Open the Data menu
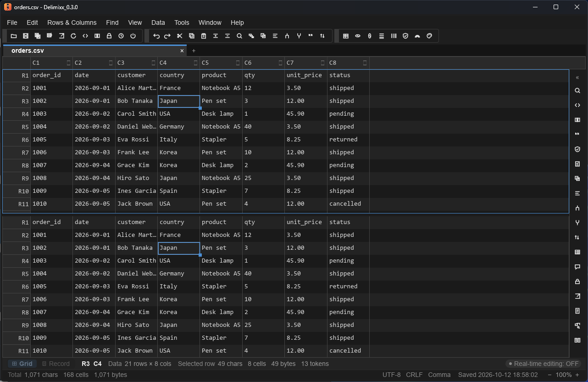Screen dimensions: 588x382 coord(158,22)
